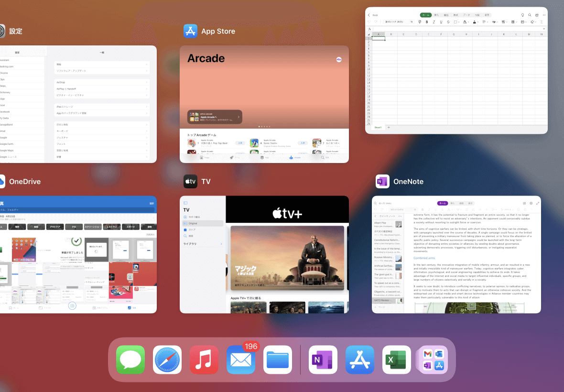This screenshot has width=564, height=392.
Task: Open App Store from the dock
Action: [x=360, y=359]
